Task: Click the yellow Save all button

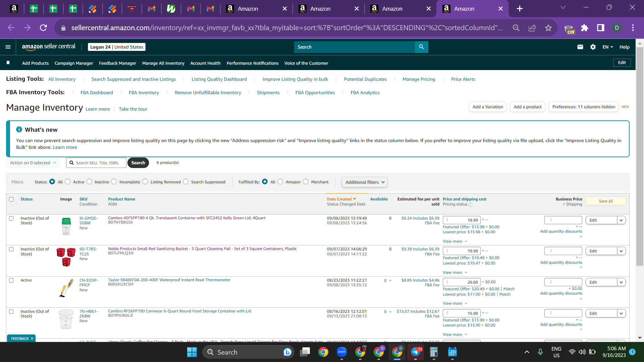Action: click(606, 201)
